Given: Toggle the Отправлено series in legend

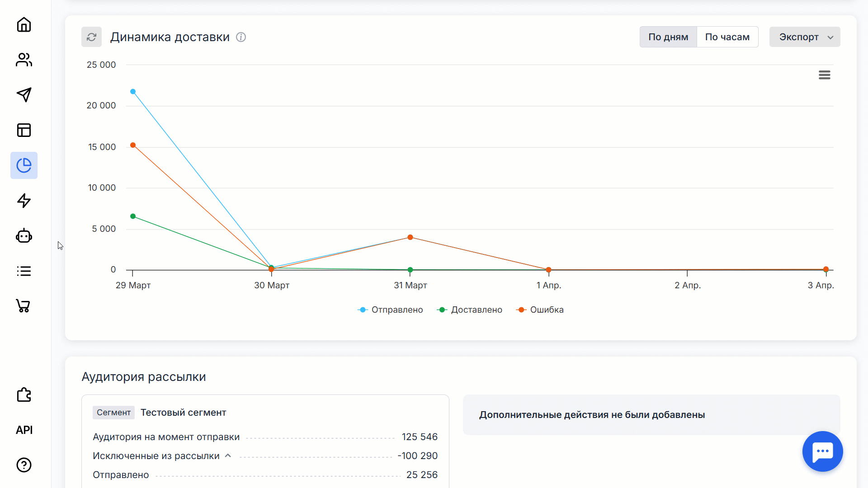Looking at the screenshot, I should click(x=391, y=310).
